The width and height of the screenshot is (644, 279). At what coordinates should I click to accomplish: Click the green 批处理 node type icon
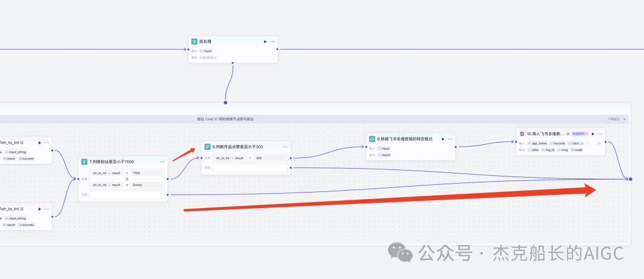194,42
